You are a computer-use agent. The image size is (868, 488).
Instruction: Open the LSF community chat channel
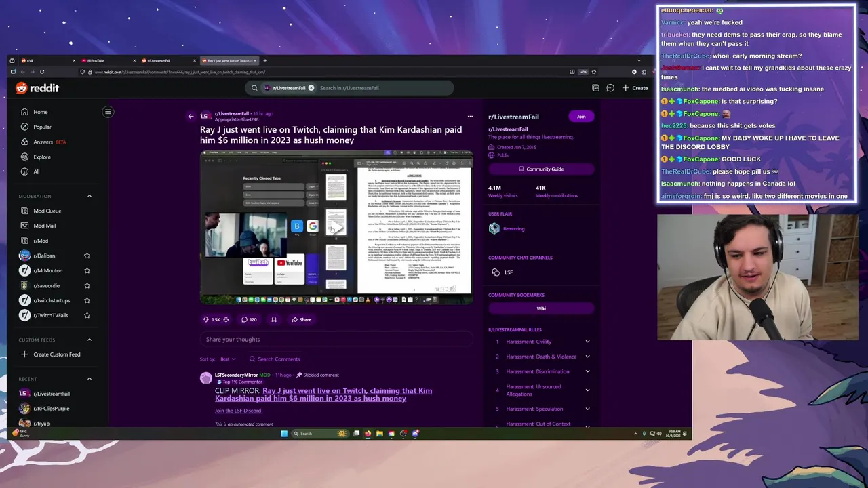pos(502,272)
